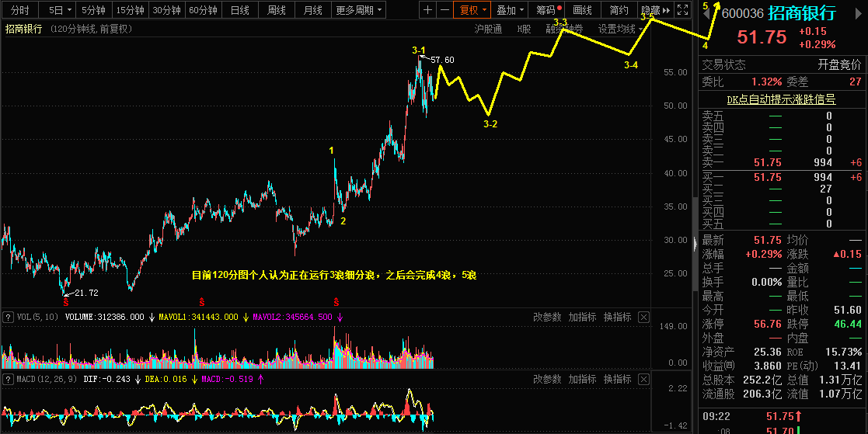Switch to 月线 monthly chart
Viewport: 868px width, 434px height.
coord(312,10)
